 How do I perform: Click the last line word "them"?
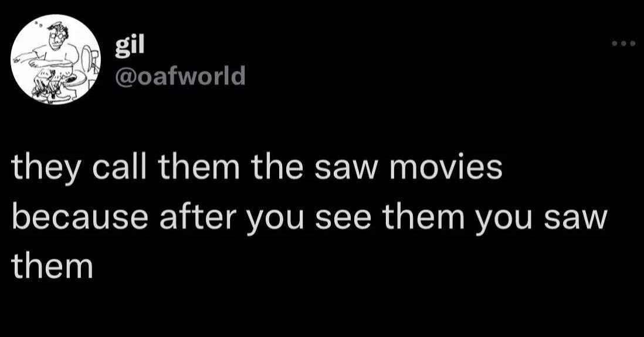[x=52, y=266]
